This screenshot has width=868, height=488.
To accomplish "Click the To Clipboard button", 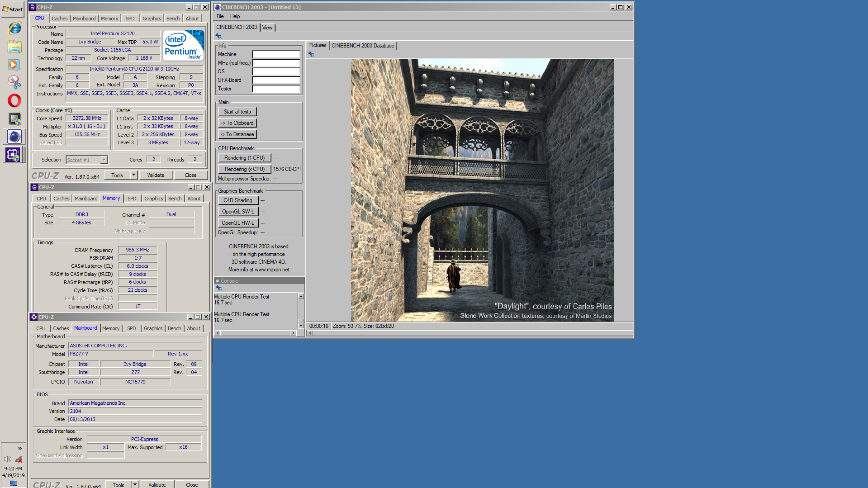I will click(x=237, y=123).
